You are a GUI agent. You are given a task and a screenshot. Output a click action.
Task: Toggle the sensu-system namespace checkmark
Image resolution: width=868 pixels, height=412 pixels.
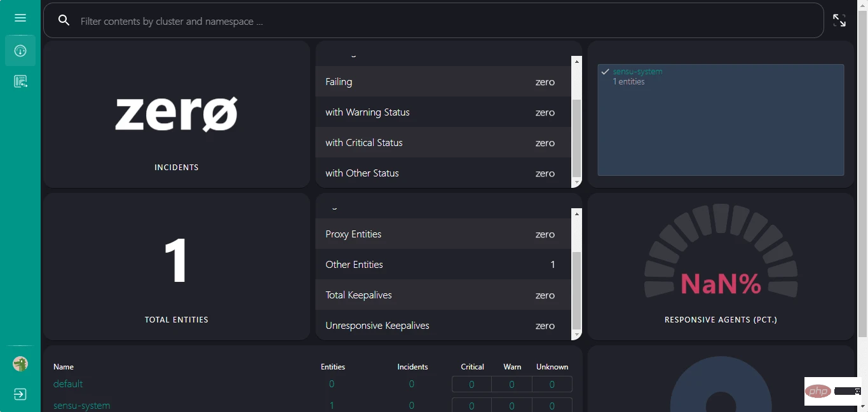[605, 71]
